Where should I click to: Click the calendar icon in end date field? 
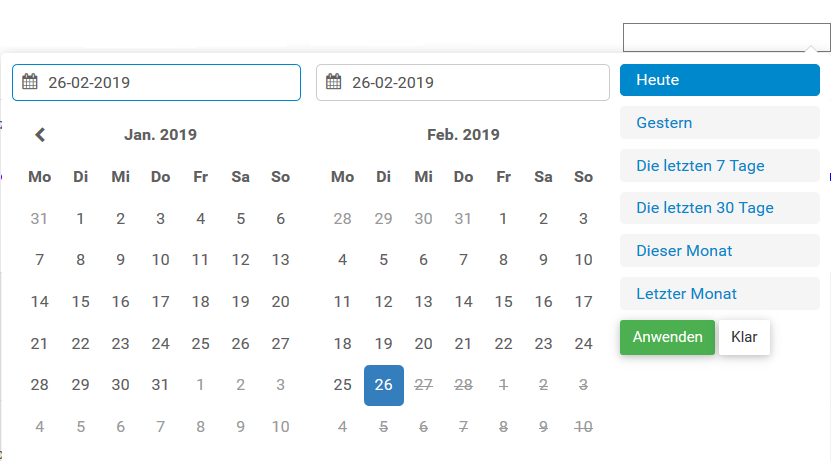(334, 82)
